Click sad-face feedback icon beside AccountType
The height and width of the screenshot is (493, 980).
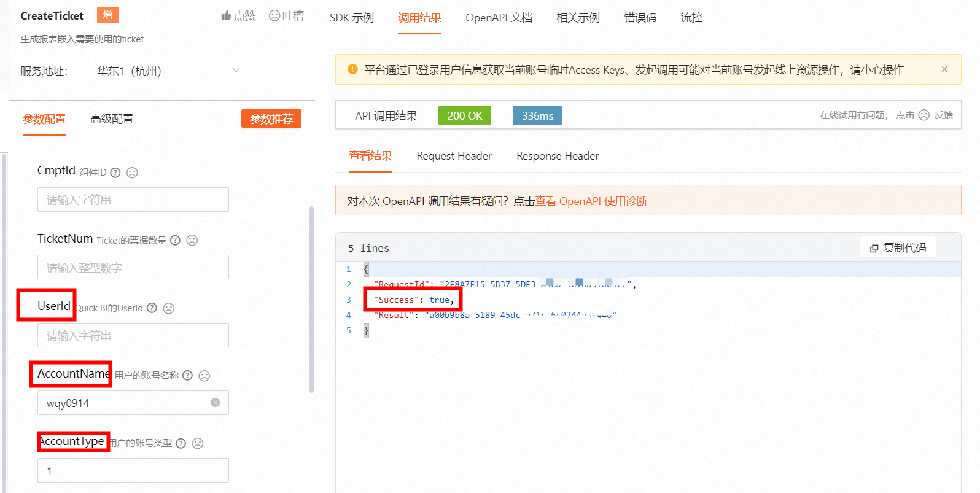198,443
